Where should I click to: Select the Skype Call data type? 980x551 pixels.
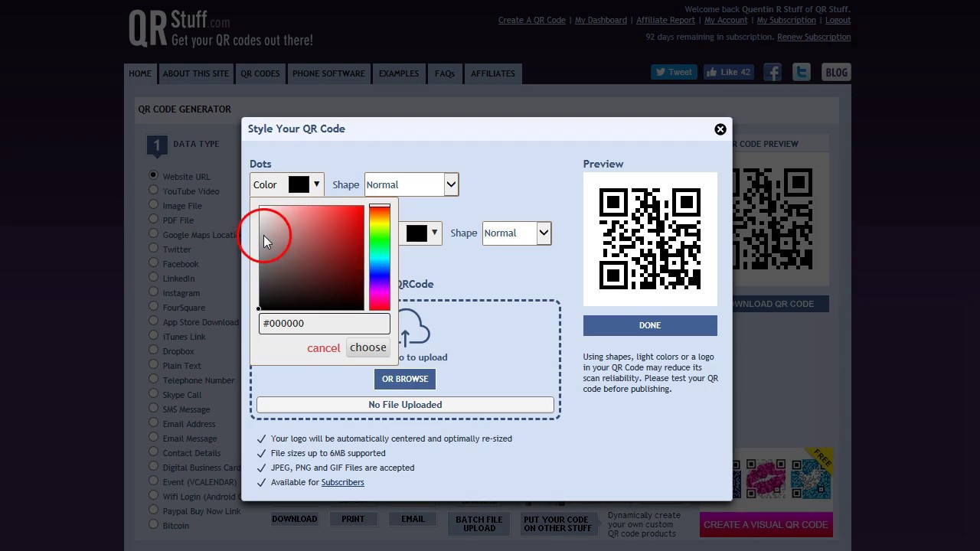click(x=153, y=393)
